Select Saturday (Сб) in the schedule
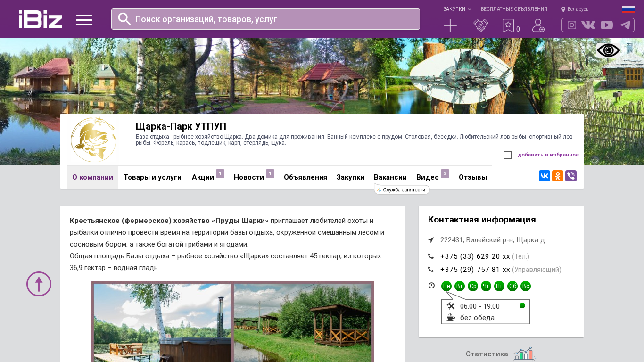 click(512, 286)
